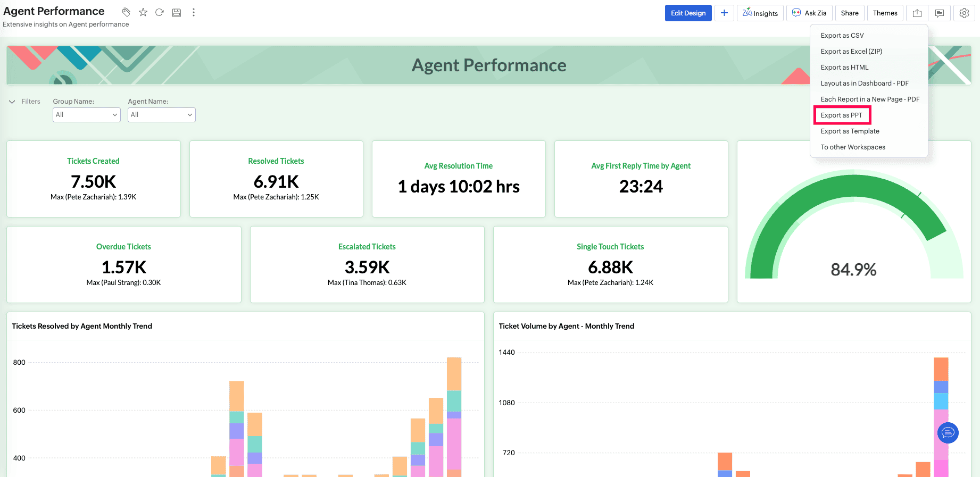Open the Themes button

point(885,13)
